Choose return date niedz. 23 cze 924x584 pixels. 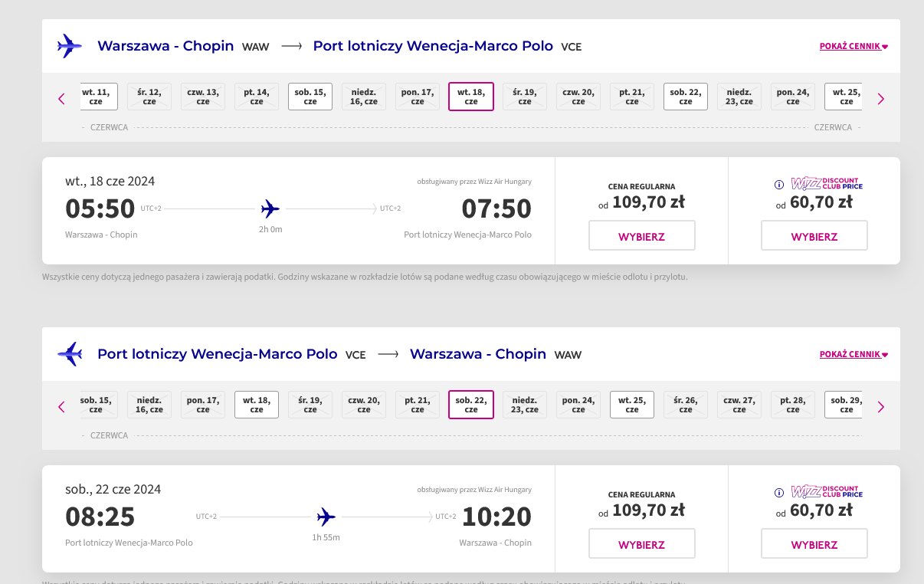525,405
